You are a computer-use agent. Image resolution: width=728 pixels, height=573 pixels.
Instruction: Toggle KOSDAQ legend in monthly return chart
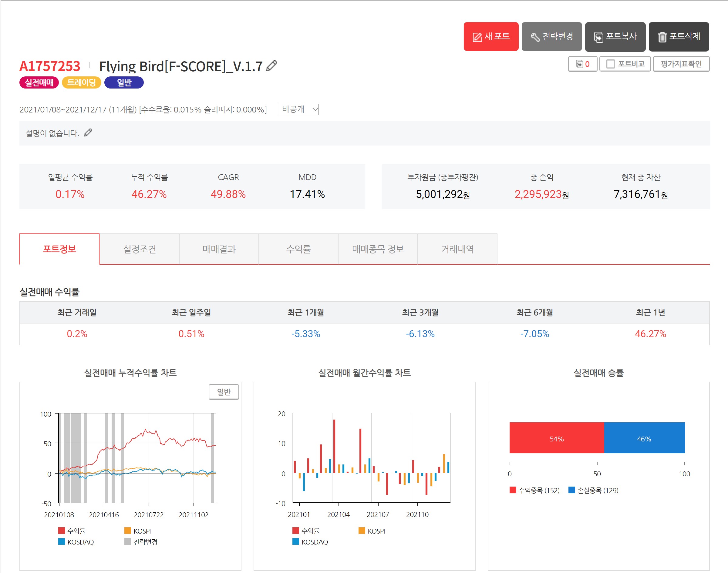coord(310,542)
